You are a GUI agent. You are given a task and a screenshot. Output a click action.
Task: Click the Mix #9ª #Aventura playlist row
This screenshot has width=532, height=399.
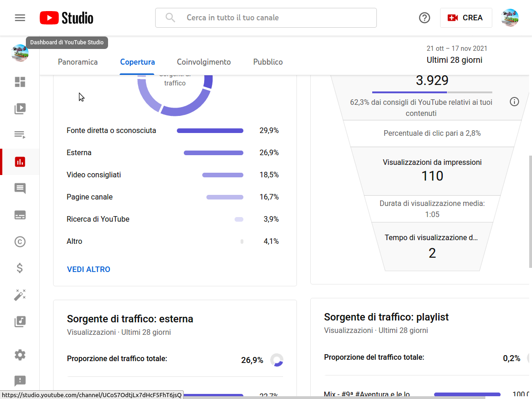(x=428, y=394)
